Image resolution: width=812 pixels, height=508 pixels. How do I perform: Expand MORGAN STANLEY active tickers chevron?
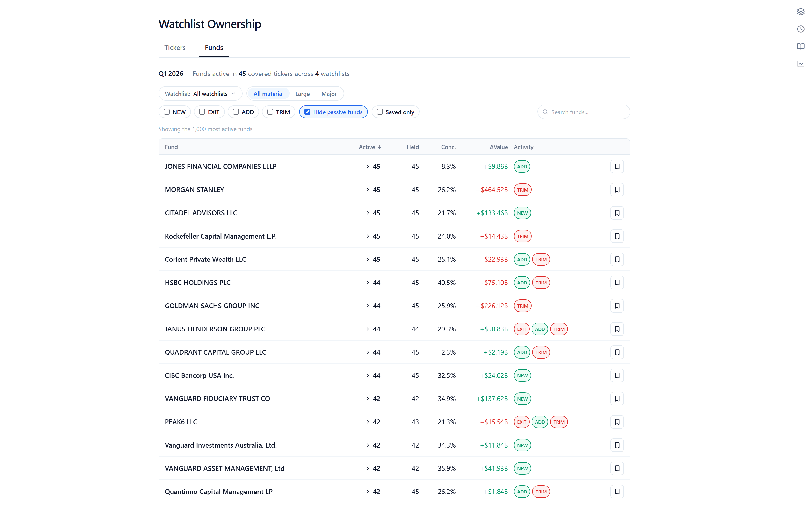pyautogui.click(x=368, y=189)
